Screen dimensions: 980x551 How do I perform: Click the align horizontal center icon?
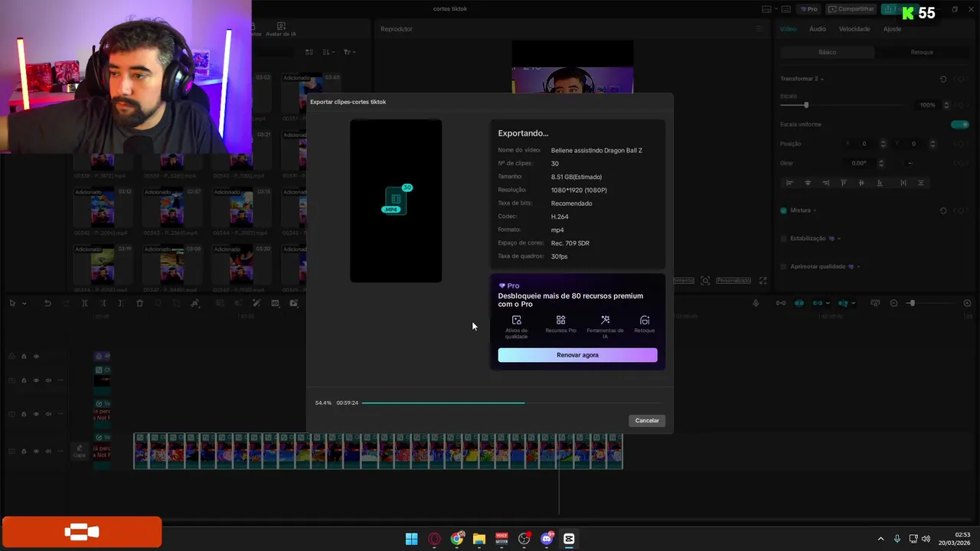pos(808,183)
